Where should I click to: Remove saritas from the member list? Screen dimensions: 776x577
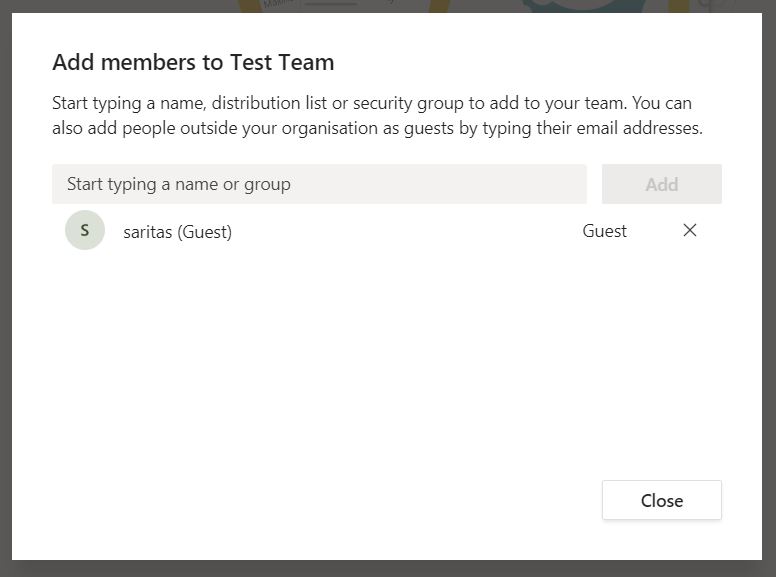click(689, 231)
